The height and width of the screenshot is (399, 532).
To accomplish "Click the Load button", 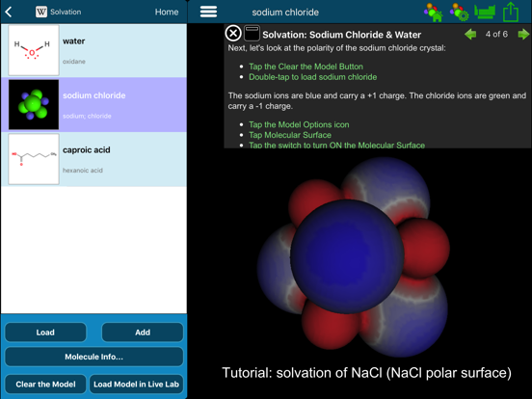I will (45, 332).
